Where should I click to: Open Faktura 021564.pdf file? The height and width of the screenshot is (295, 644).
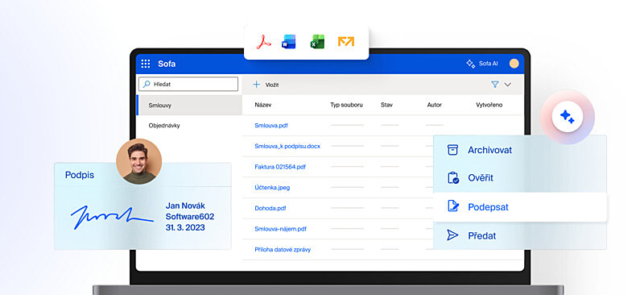click(280, 167)
